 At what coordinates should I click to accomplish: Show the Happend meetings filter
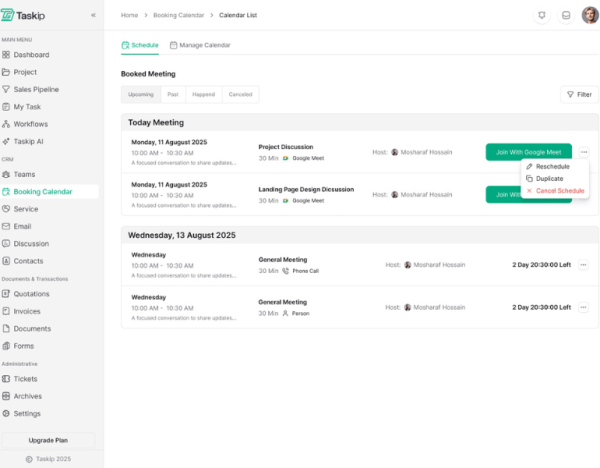click(x=204, y=94)
